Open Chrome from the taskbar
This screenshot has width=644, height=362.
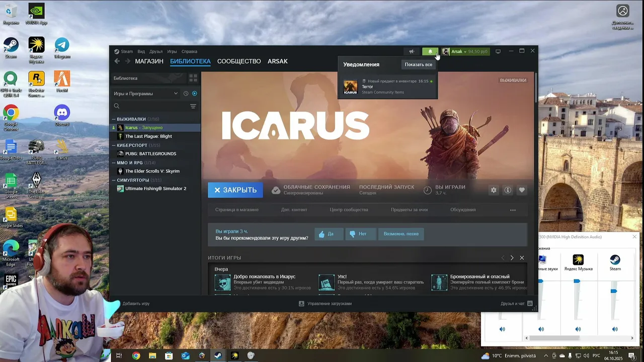point(136,356)
